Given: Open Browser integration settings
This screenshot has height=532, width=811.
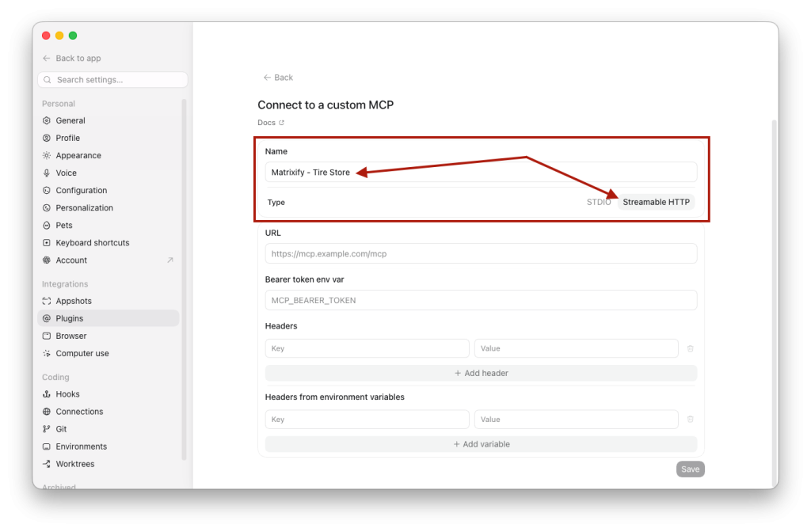Looking at the screenshot, I should pos(109,336).
